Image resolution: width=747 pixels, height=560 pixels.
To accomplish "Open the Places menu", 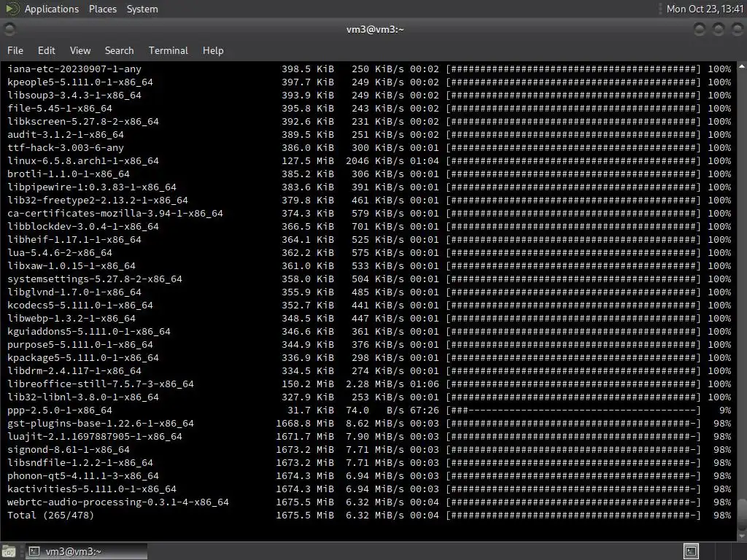I will (102, 9).
